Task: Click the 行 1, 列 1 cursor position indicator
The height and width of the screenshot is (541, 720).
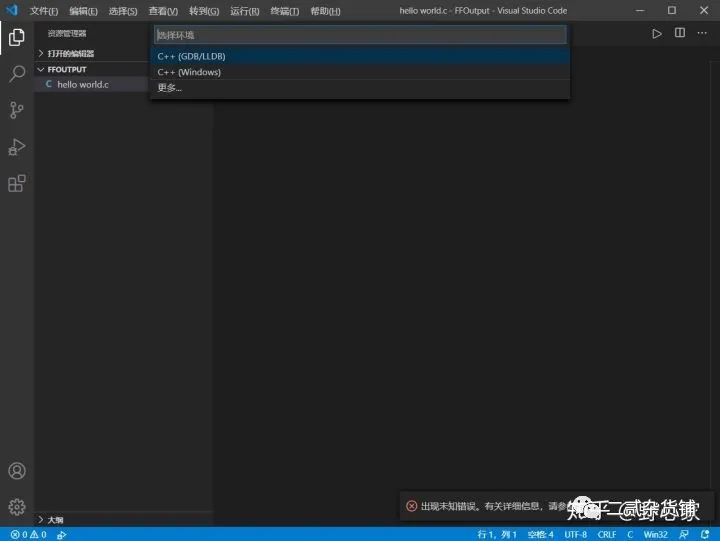Action: click(497, 535)
